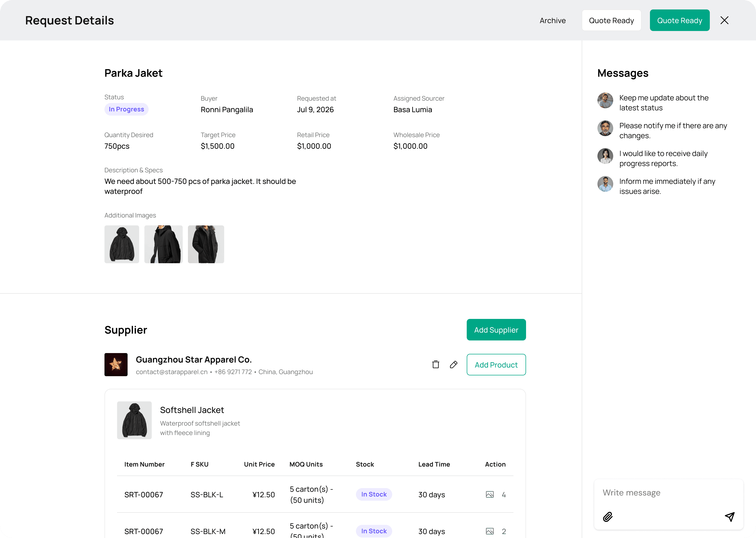Click the attachment paperclip icon

608,517
